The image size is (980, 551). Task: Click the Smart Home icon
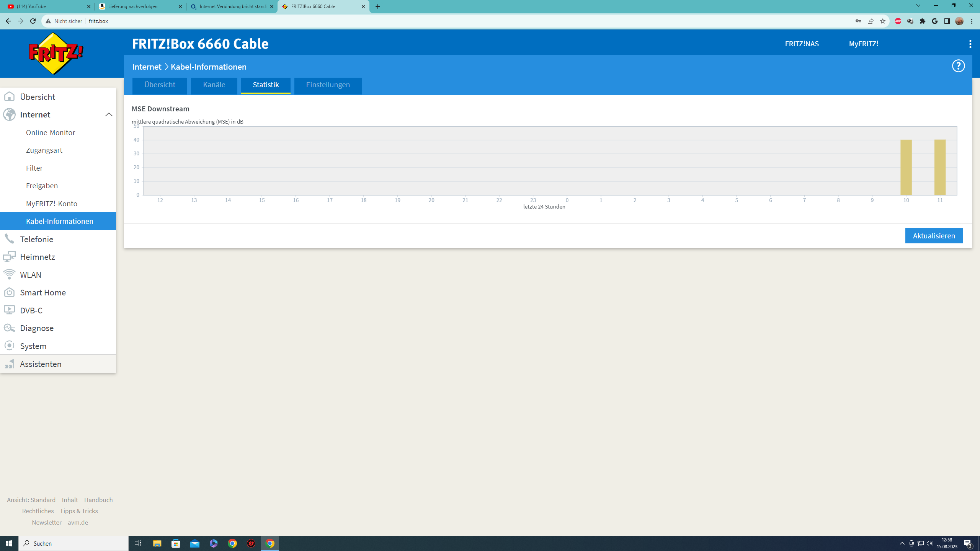[9, 292]
